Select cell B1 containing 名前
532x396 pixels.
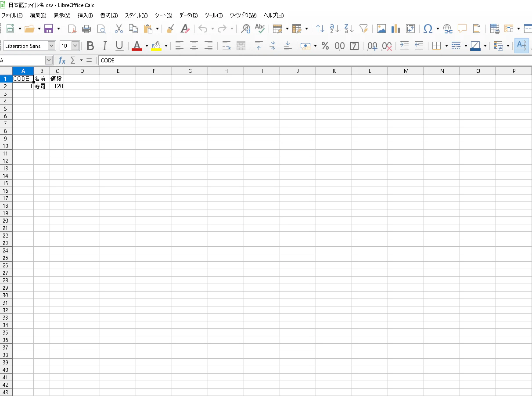pos(42,79)
